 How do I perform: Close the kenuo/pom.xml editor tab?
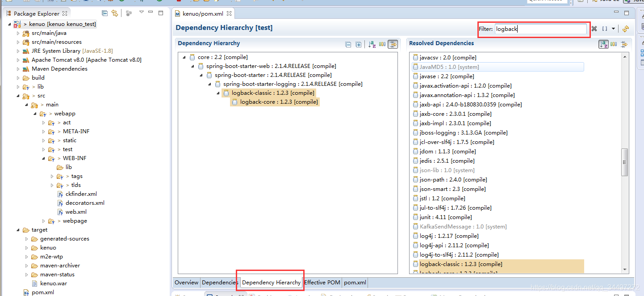click(x=230, y=13)
